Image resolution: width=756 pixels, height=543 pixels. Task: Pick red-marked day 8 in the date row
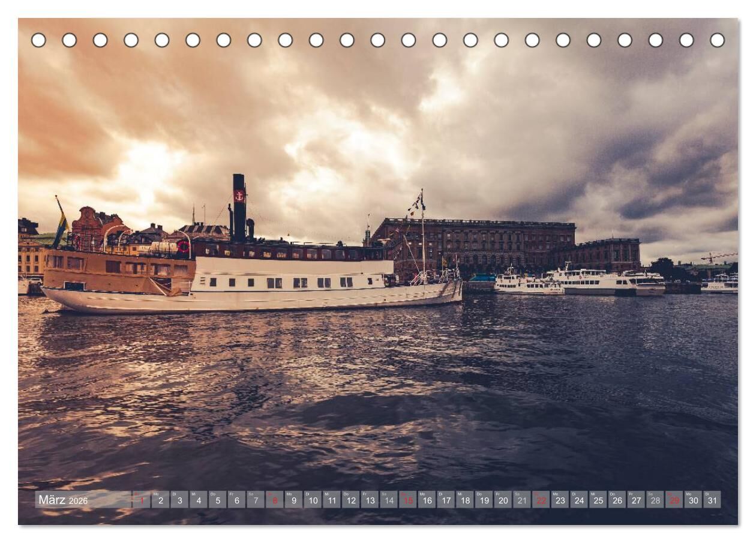click(275, 500)
